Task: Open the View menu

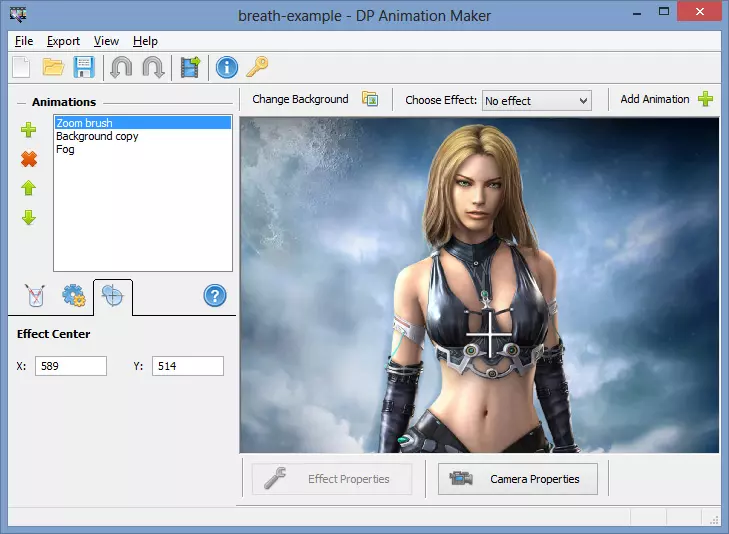Action: pos(106,41)
